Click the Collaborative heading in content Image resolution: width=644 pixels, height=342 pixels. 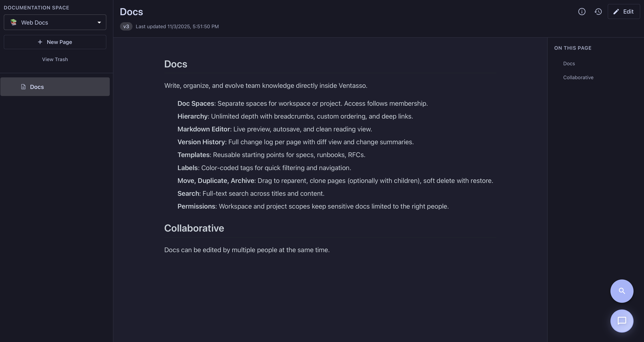(x=194, y=228)
